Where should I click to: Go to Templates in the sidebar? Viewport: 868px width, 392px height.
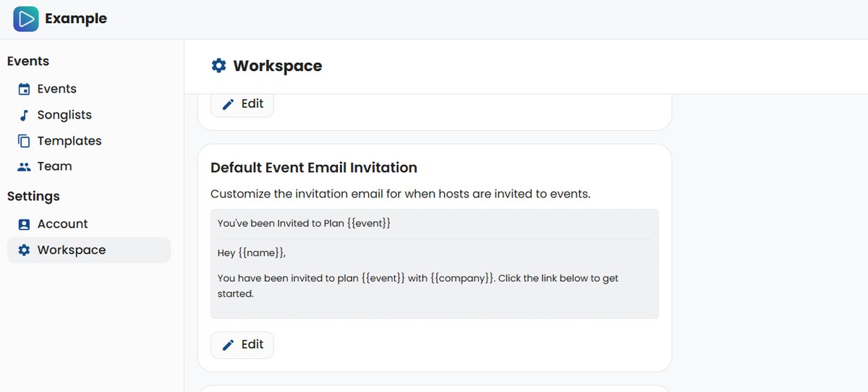coord(89,141)
